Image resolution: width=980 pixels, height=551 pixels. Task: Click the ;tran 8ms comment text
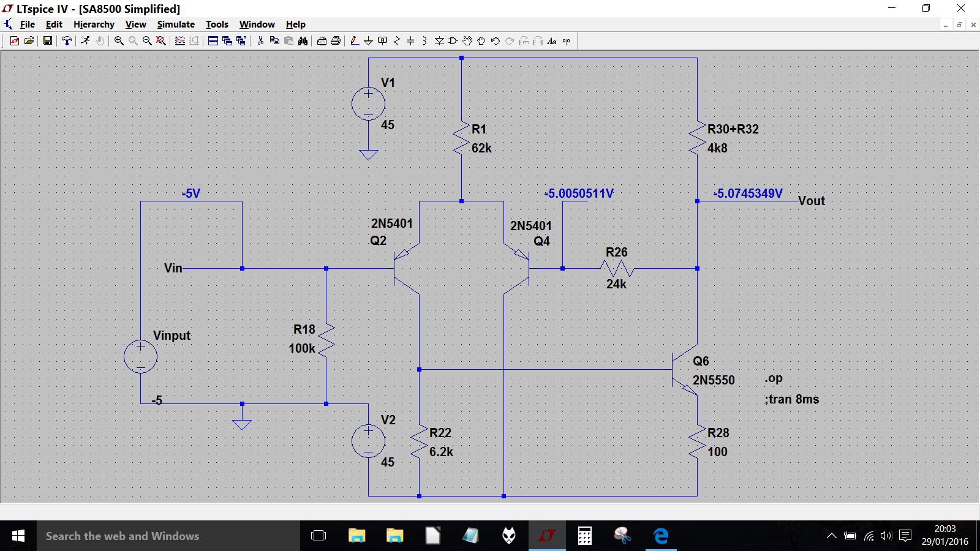(791, 399)
